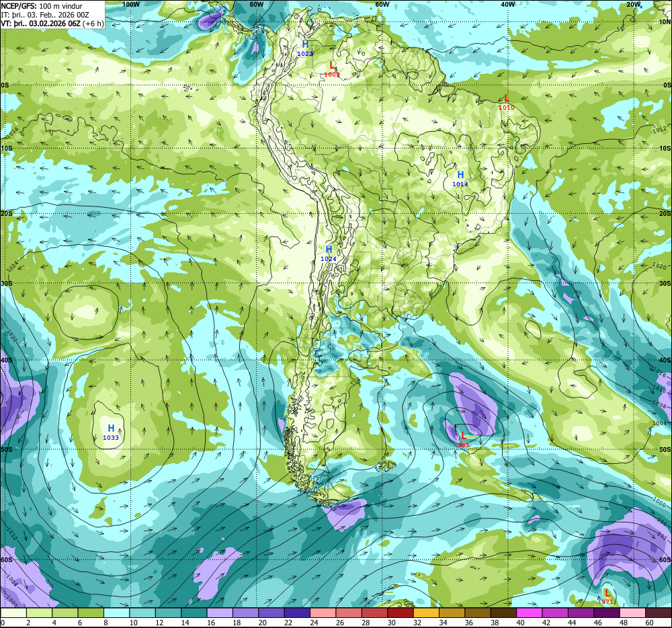The width and height of the screenshot is (672, 628).
Task: Click the 100W longitude label
Action: click(131, 4)
